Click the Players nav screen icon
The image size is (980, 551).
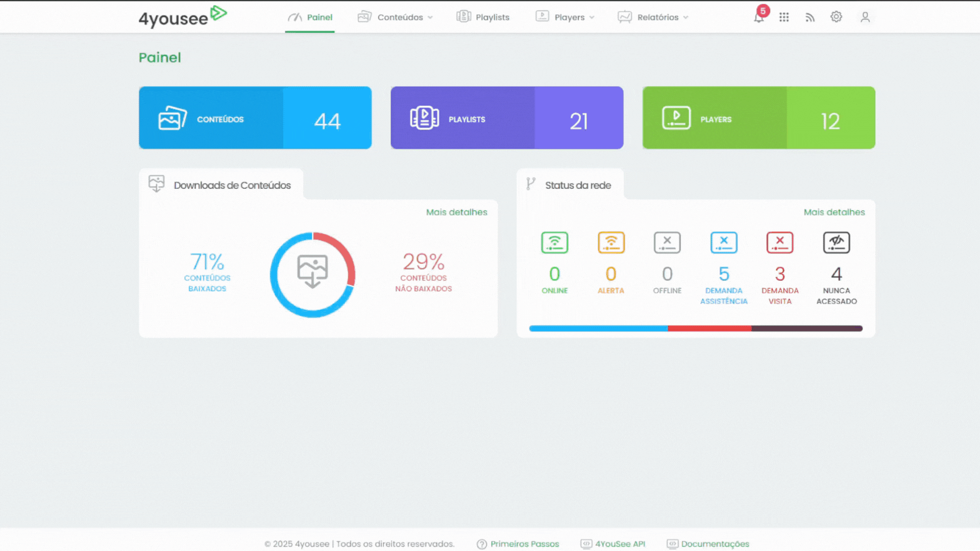(542, 17)
